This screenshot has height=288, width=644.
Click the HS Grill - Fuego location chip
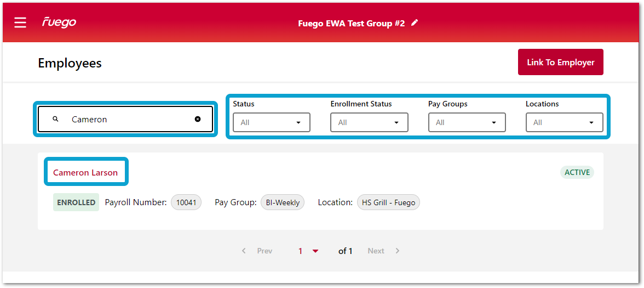(x=388, y=202)
